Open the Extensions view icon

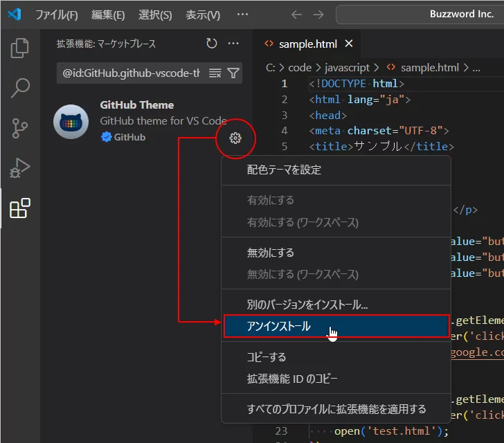click(19, 208)
